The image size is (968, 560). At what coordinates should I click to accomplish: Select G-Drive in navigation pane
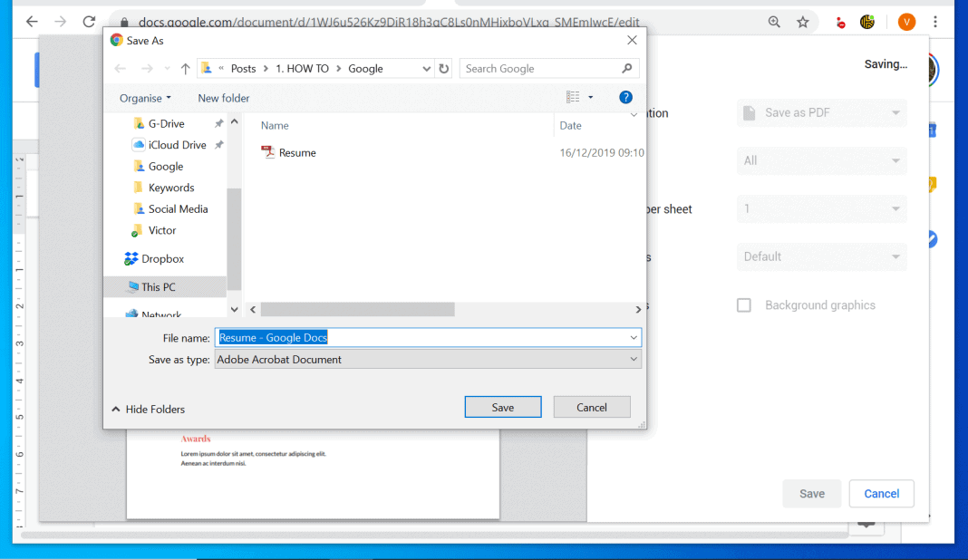(x=166, y=123)
